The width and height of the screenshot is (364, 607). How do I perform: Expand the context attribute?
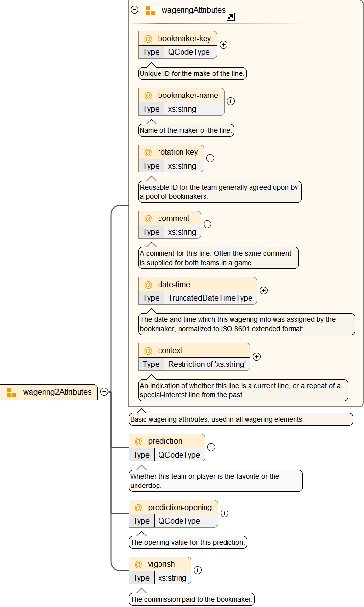pos(256,357)
